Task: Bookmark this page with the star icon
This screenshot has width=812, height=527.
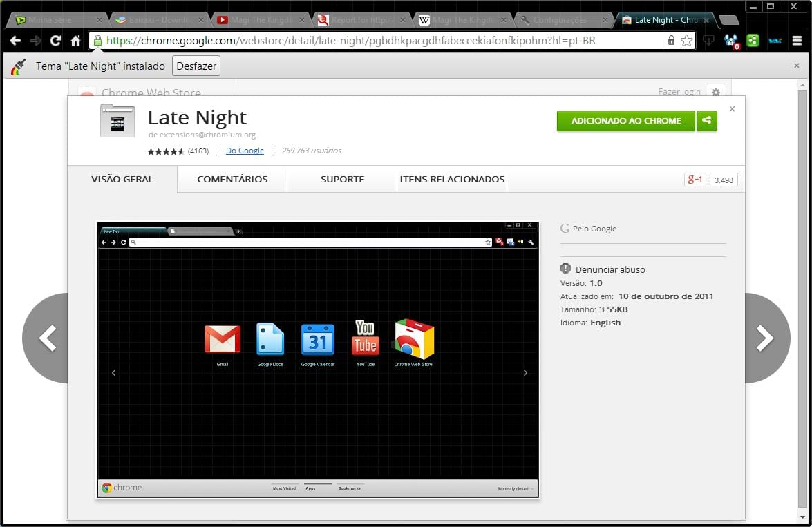Action: 687,40
